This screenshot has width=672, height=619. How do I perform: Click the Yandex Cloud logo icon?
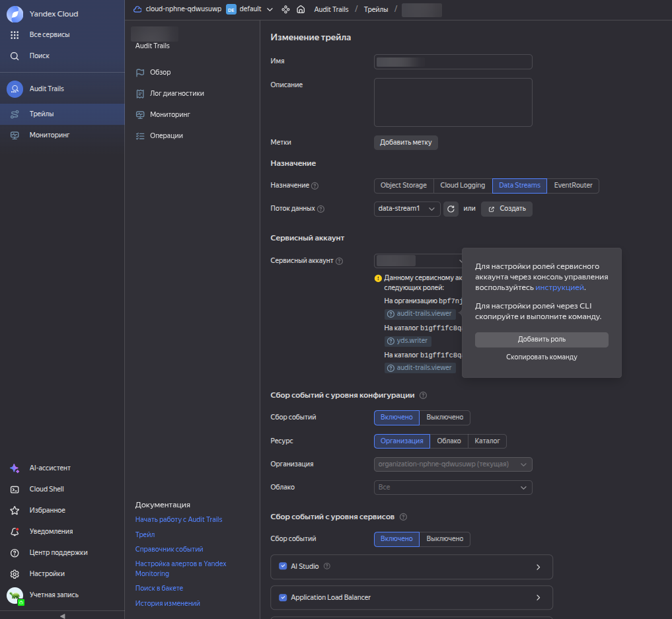click(15, 14)
